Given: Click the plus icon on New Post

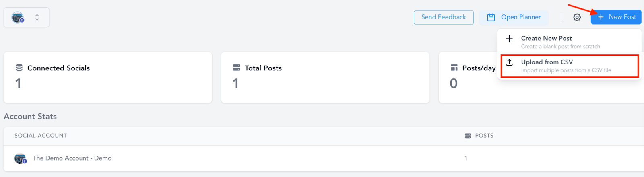Looking at the screenshot, I should tap(601, 17).
